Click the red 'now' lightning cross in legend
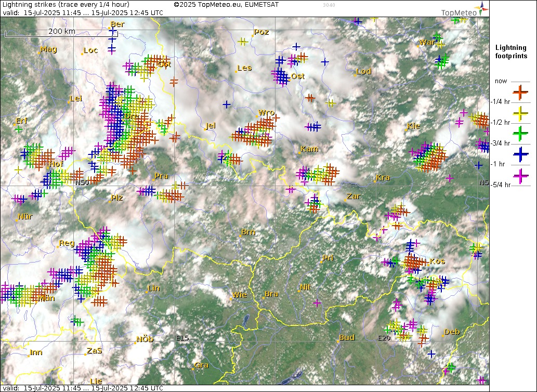This screenshot has height=392, width=537. click(520, 92)
